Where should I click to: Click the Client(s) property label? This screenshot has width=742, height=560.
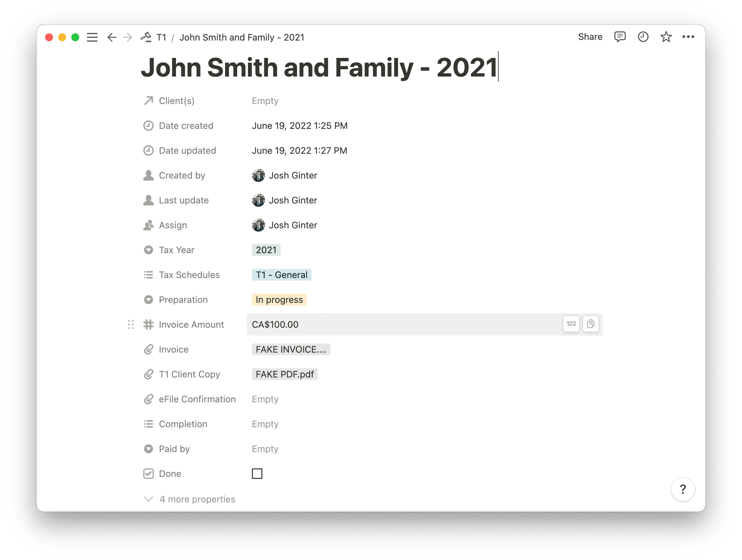click(x=176, y=101)
